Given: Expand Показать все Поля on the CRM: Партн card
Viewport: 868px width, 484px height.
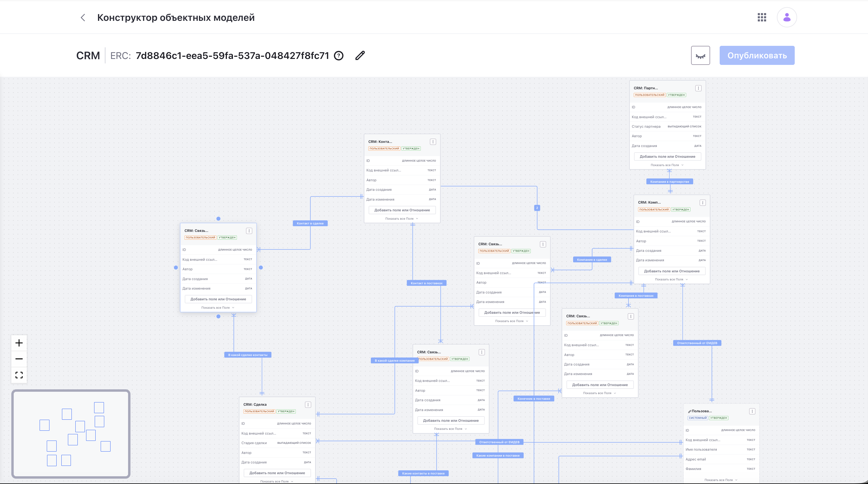Looking at the screenshot, I should tap(667, 165).
